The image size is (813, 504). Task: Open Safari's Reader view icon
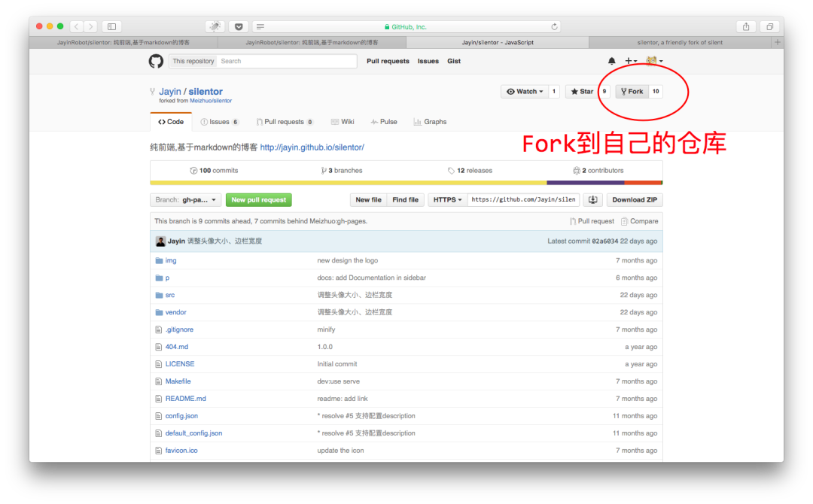point(260,27)
